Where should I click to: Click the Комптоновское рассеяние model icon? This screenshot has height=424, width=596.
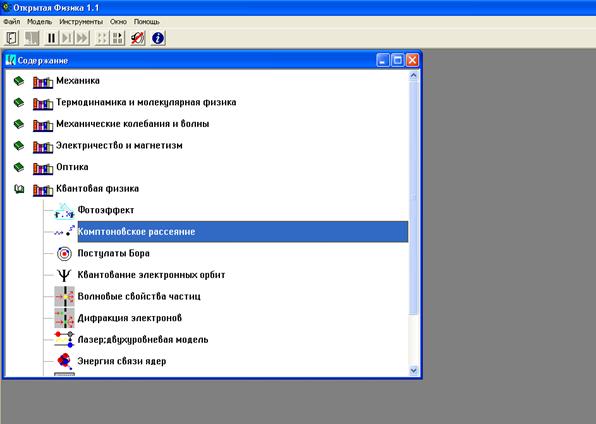point(64,231)
